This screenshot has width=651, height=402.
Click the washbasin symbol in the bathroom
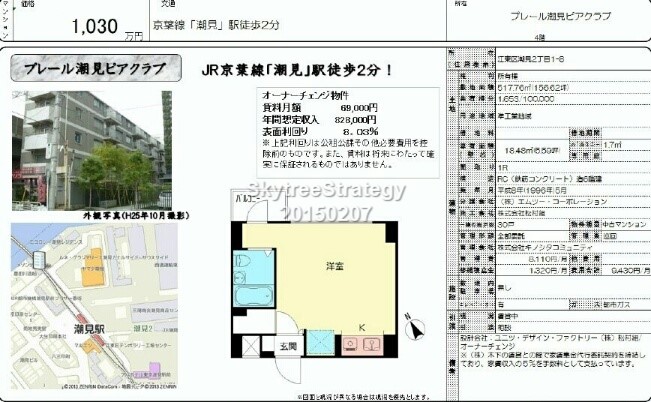pos(240,277)
